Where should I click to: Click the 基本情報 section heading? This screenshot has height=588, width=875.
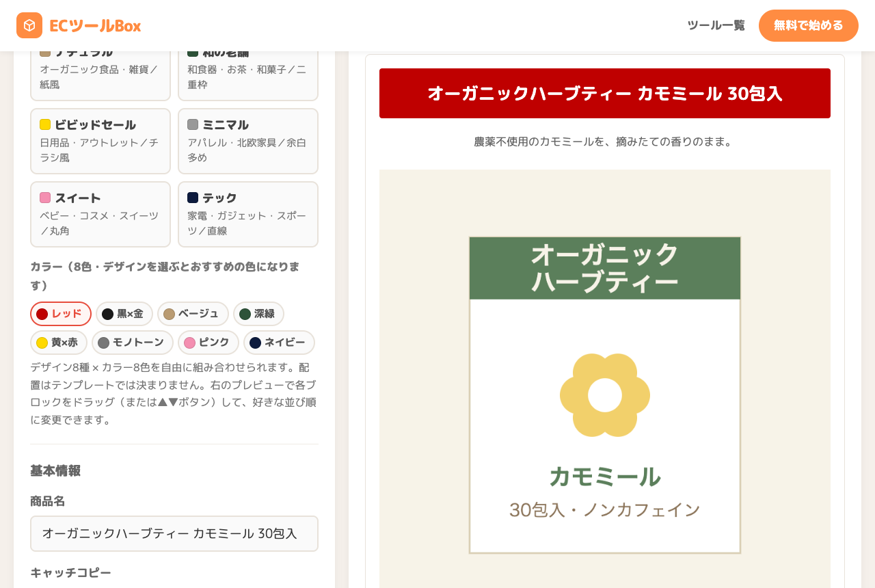55,470
